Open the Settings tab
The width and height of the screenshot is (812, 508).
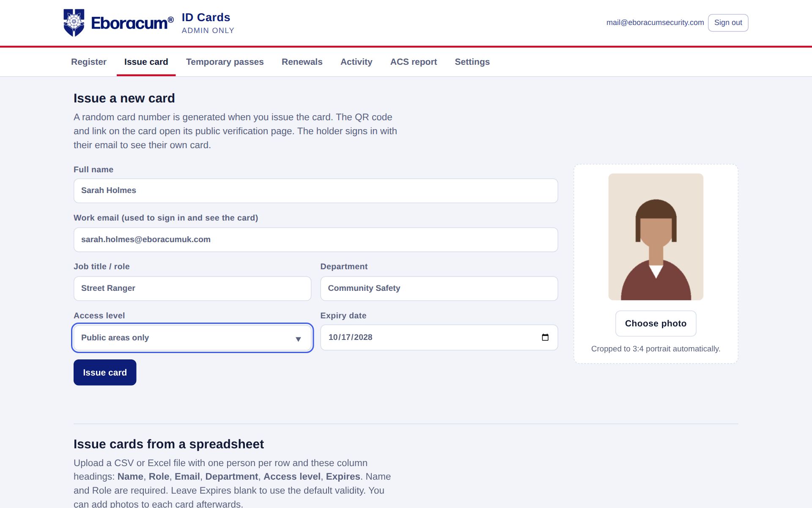click(472, 62)
